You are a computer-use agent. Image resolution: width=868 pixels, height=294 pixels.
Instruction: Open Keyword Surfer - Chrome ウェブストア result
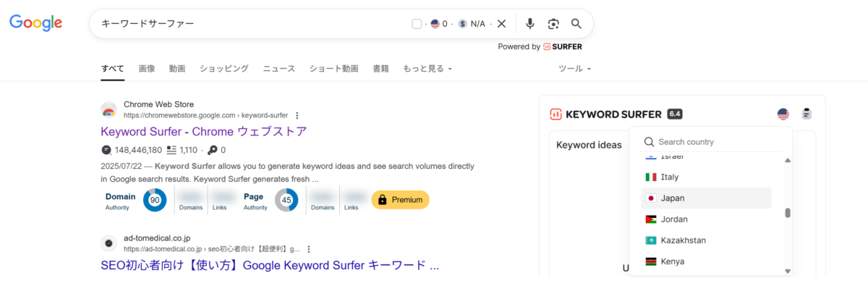(x=204, y=132)
